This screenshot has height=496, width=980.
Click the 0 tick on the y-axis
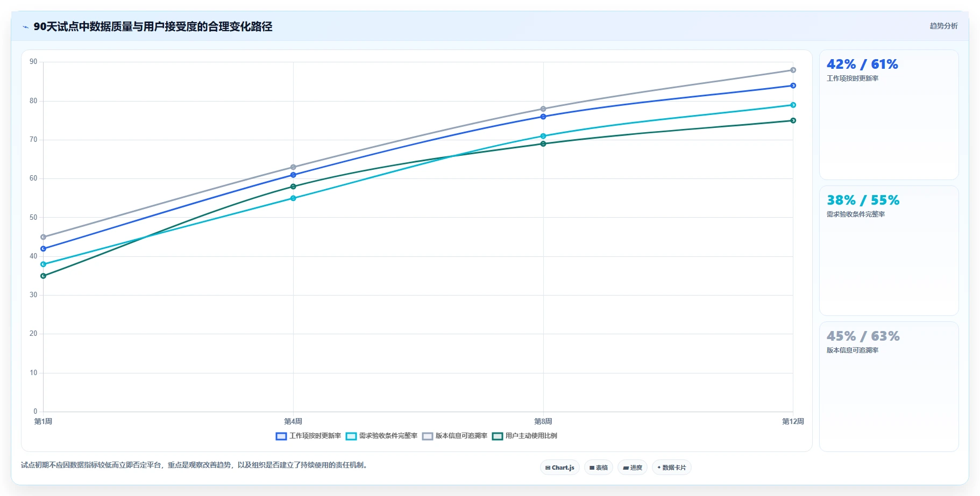[x=35, y=412]
